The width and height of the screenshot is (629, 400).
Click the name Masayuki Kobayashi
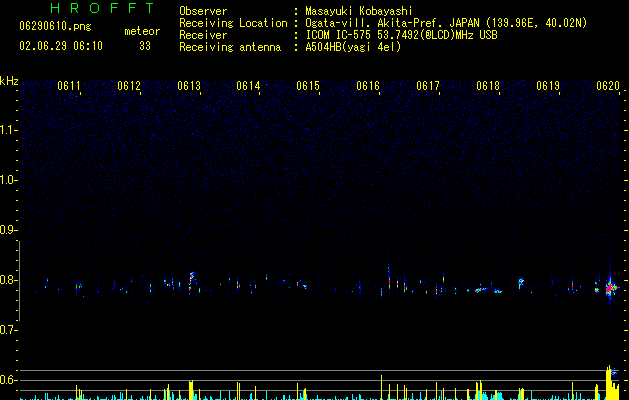(359, 11)
